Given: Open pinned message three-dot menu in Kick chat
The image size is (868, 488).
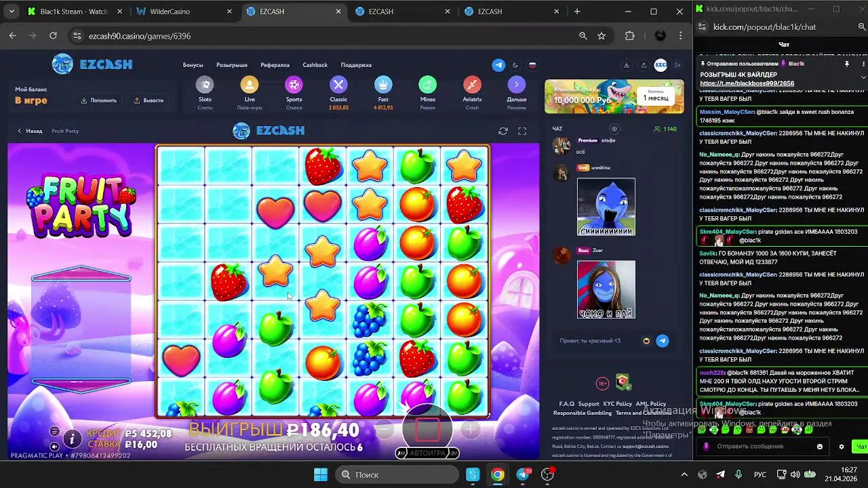Looking at the screenshot, I should tap(863, 64).
